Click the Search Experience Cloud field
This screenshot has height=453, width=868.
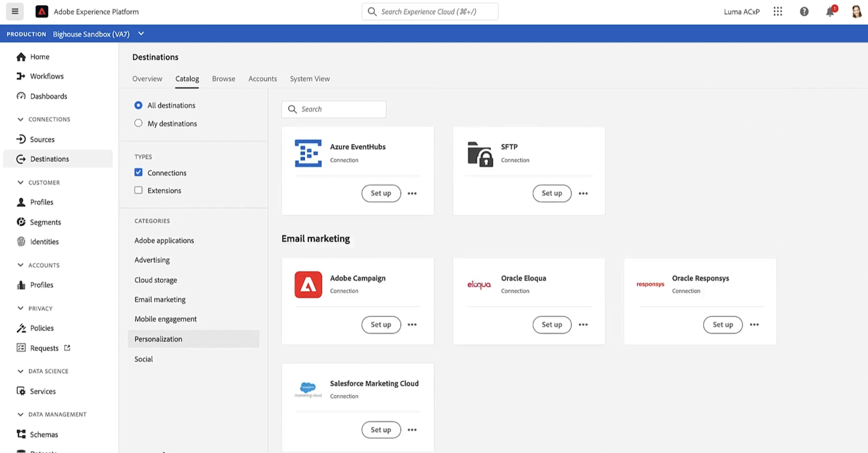(430, 12)
